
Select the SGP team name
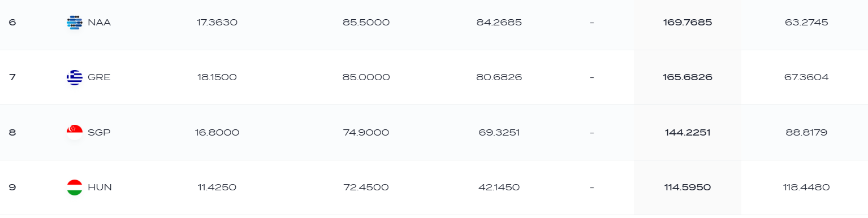pos(100,133)
